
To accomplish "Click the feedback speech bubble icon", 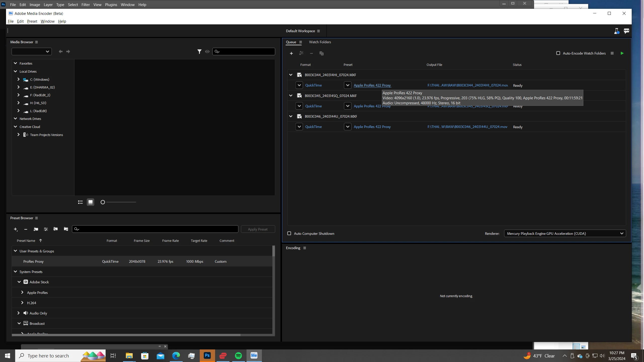I will click(x=626, y=31).
